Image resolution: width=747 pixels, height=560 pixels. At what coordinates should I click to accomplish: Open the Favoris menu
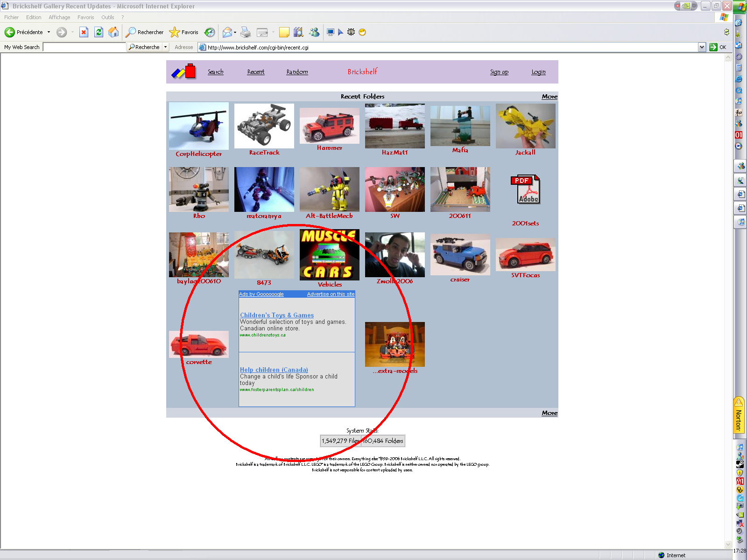[x=86, y=17]
